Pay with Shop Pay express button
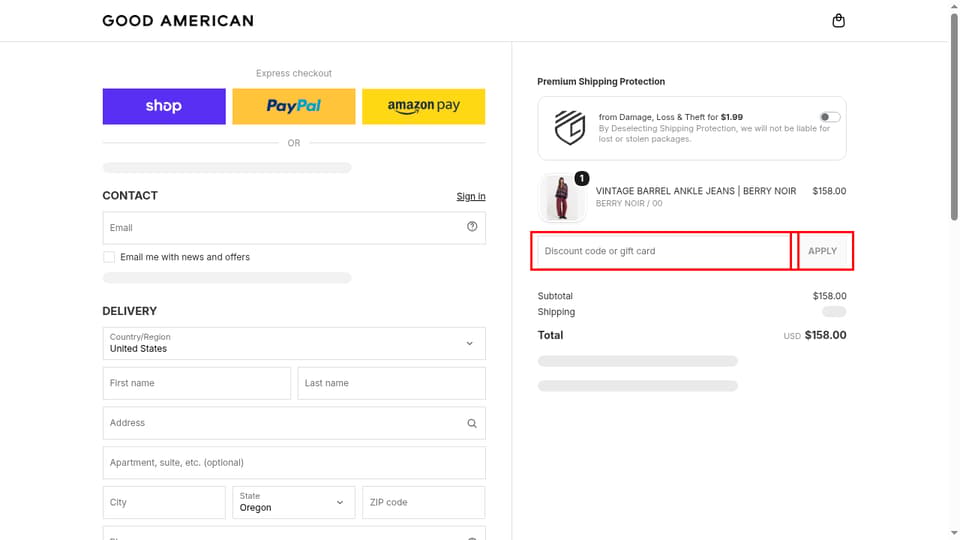The image size is (960, 540). click(x=164, y=107)
